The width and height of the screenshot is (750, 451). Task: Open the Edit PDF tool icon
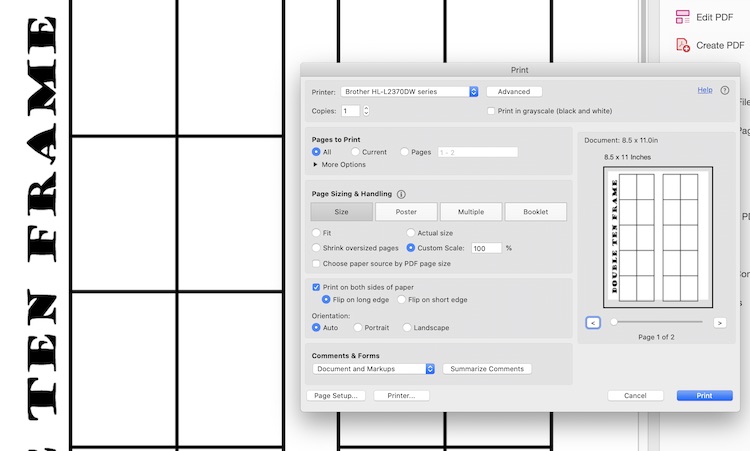click(683, 17)
